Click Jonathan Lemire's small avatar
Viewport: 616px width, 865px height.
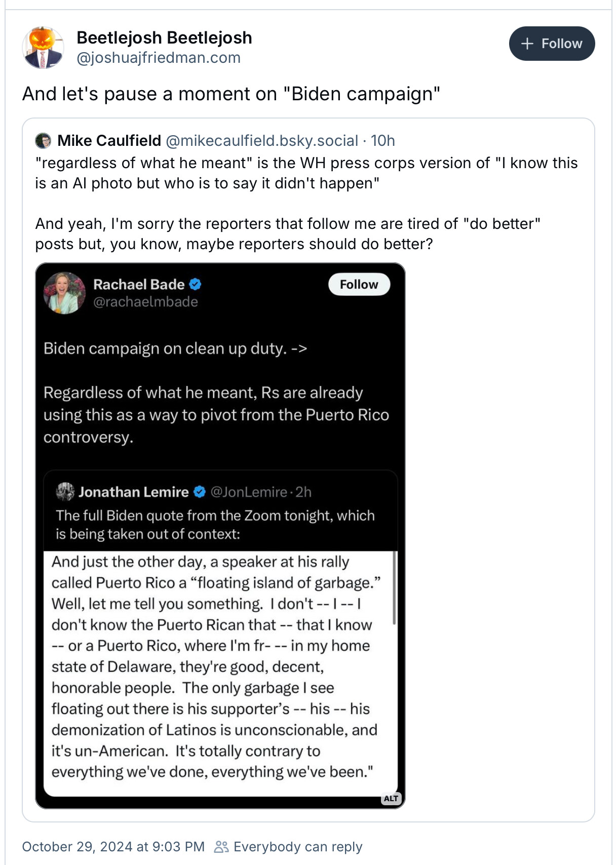(65, 491)
